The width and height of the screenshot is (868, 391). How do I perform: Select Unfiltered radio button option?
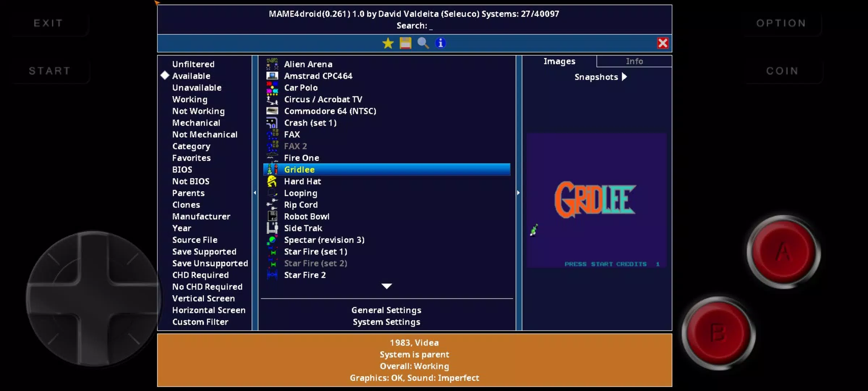pos(193,64)
